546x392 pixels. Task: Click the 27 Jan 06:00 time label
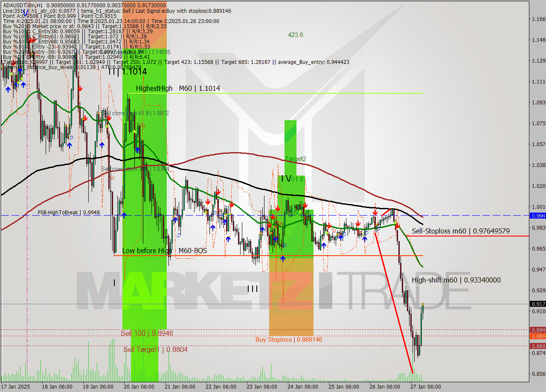point(425,387)
